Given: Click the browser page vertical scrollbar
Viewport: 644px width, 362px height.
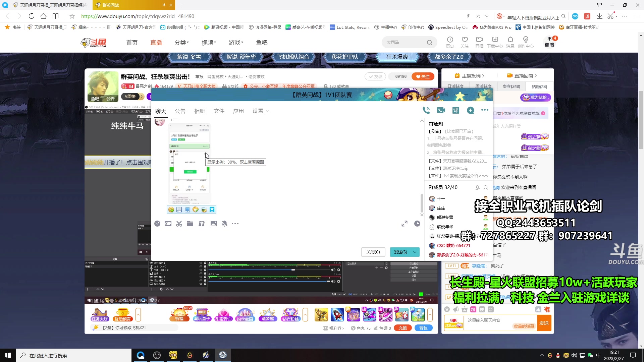Looking at the screenshot, I should 641,120.
